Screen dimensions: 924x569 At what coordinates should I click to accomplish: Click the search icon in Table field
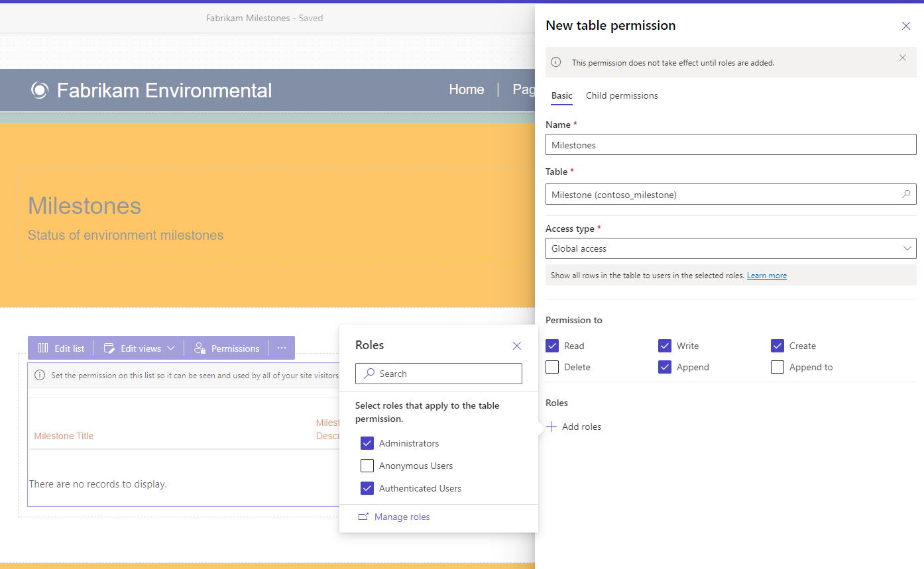[906, 194]
